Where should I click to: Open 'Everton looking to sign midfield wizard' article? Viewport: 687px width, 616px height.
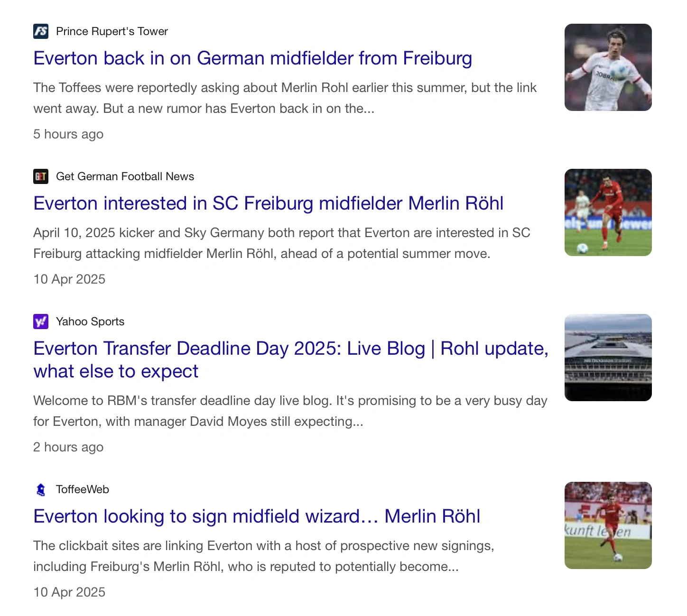click(x=257, y=516)
